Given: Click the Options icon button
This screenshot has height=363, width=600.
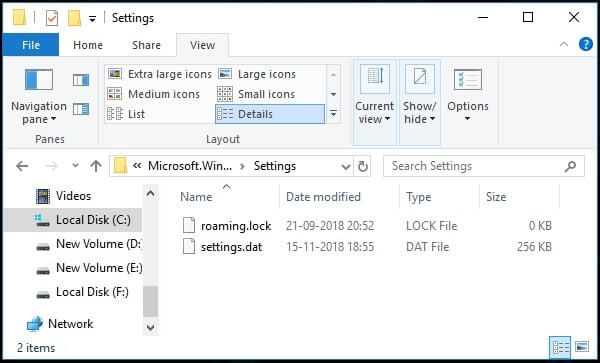Looking at the screenshot, I should (x=468, y=80).
